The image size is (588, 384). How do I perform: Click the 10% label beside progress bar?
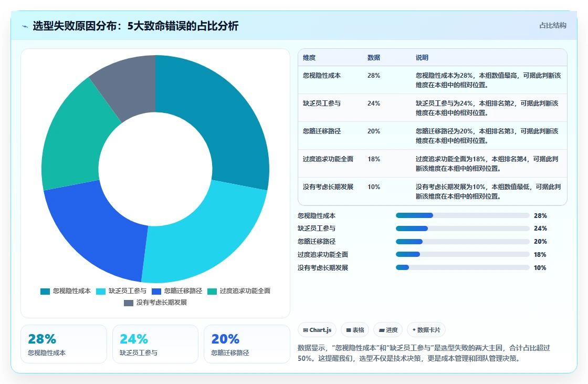click(540, 267)
